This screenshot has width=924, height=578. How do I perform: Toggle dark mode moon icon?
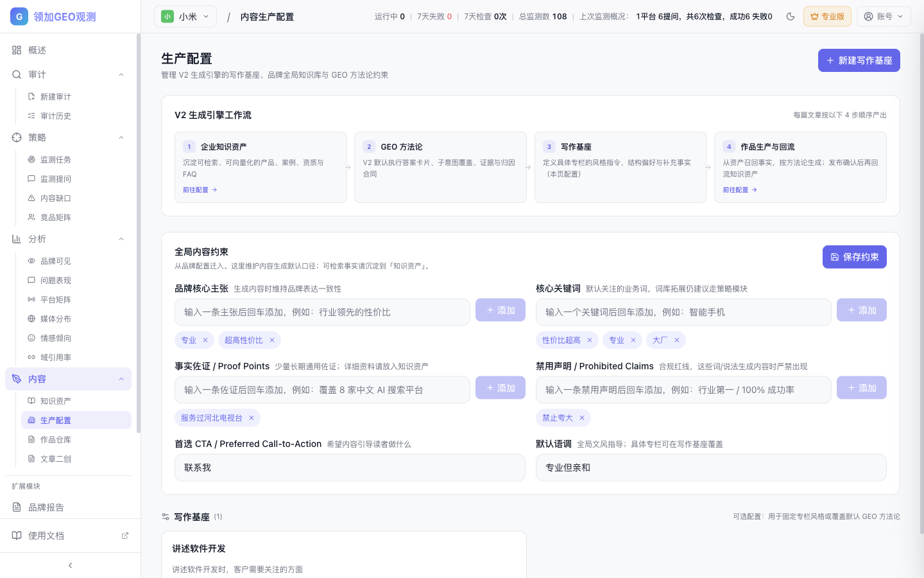(x=791, y=17)
